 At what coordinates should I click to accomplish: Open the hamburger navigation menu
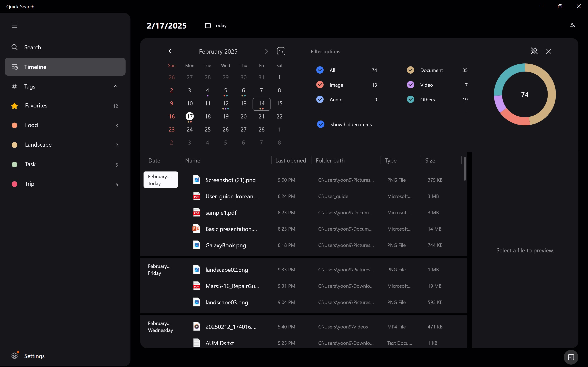point(14,25)
